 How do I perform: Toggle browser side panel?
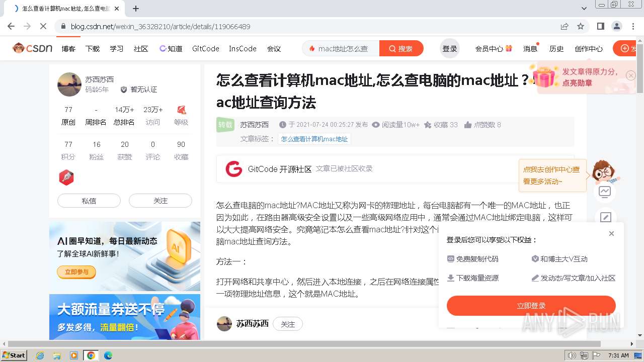click(x=601, y=26)
